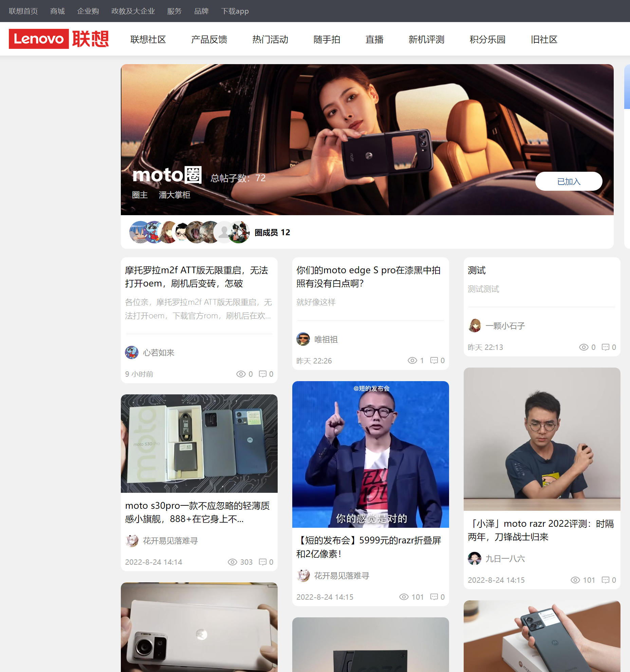The image size is (630, 672).
Task: Click the 已加入 button
Action: 569,181
